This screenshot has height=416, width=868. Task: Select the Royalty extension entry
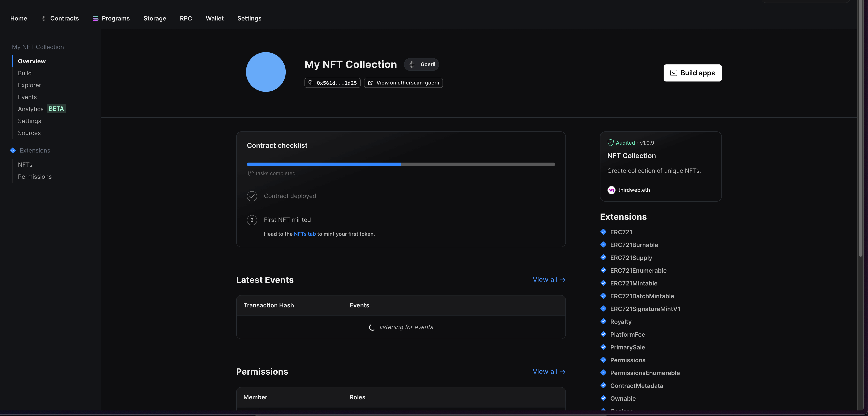click(621, 322)
